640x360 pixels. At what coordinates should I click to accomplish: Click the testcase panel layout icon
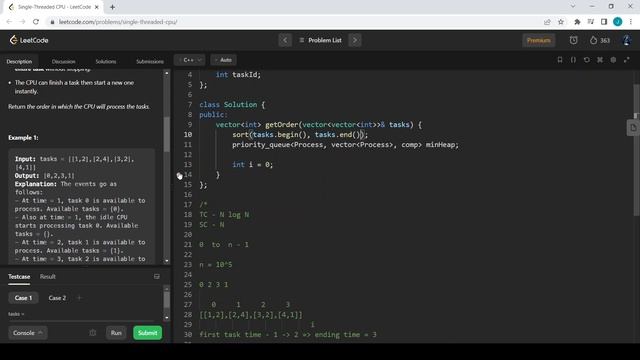pyautogui.click(x=157, y=277)
